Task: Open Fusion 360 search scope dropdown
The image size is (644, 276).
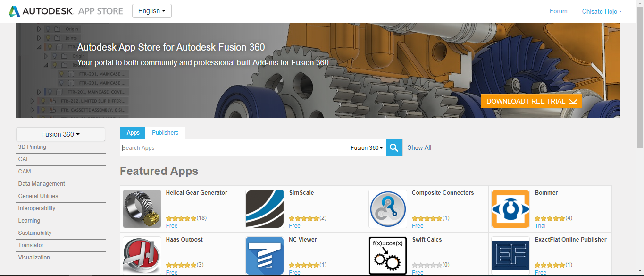Action: [367, 147]
